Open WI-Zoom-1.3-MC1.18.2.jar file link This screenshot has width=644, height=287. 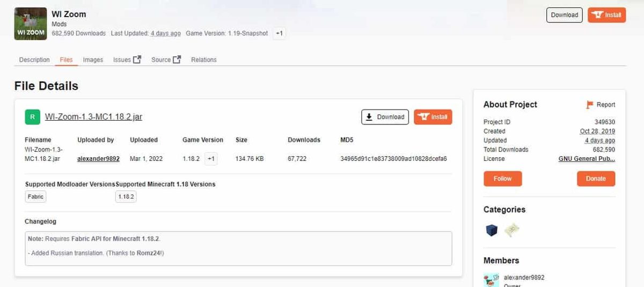tap(93, 117)
